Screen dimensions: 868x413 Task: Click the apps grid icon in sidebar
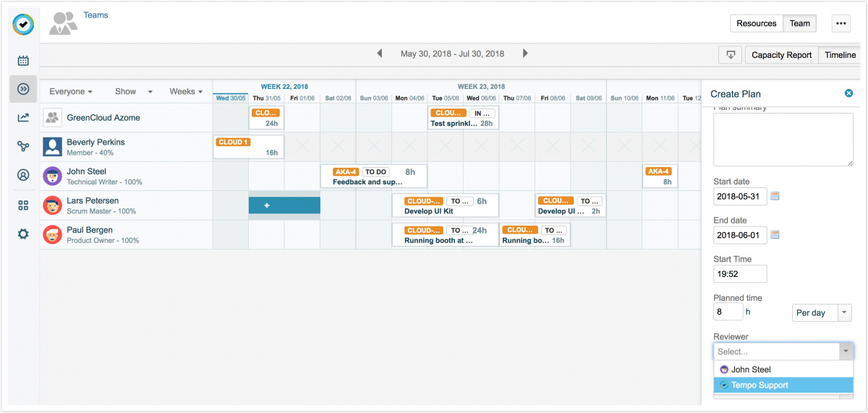pyautogui.click(x=23, y=205)
